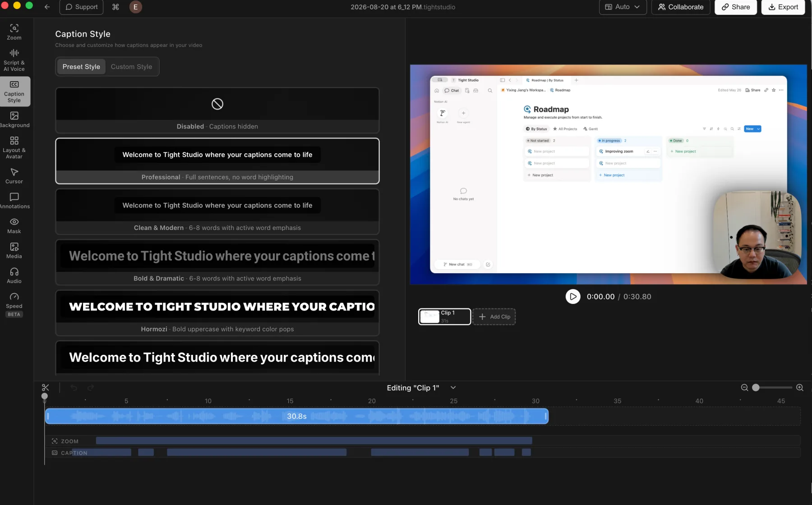Zoom in the timeline
Image resolution: width=812 pixels, height=505 pixels.
click(x=800, y=388)
